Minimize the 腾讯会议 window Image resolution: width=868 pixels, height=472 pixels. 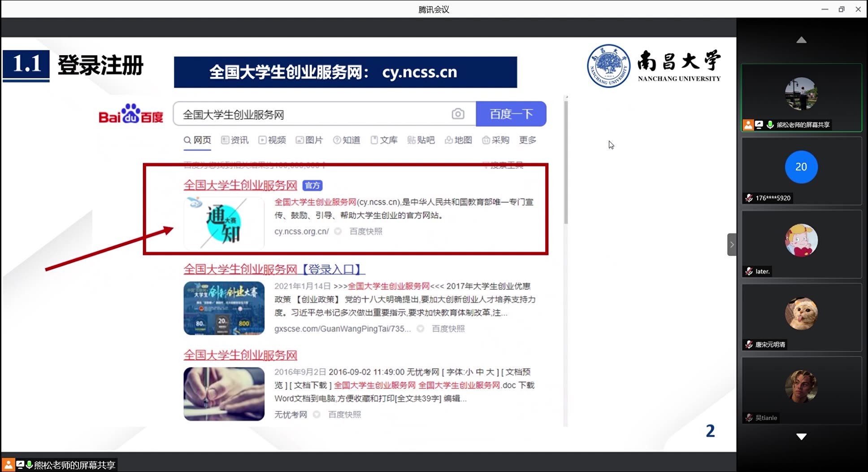click(825, 9)
